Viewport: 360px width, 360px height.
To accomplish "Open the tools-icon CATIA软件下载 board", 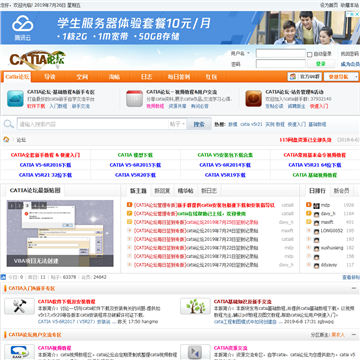I will (x=19, y=306).
